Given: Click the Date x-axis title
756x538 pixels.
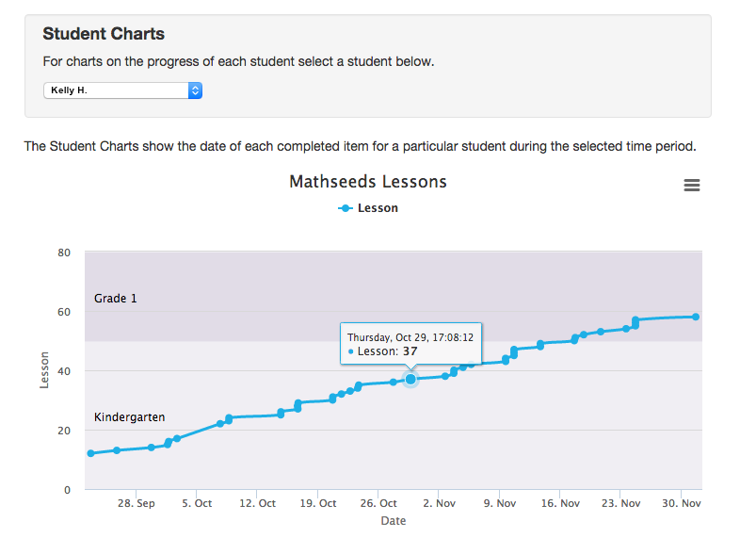Looking at the screenshot, I should pyautogui.click(x=393, y=521).
